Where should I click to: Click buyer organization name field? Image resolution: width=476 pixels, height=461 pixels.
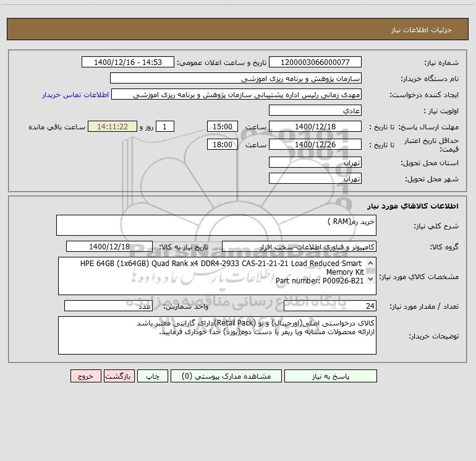point(236,78)
